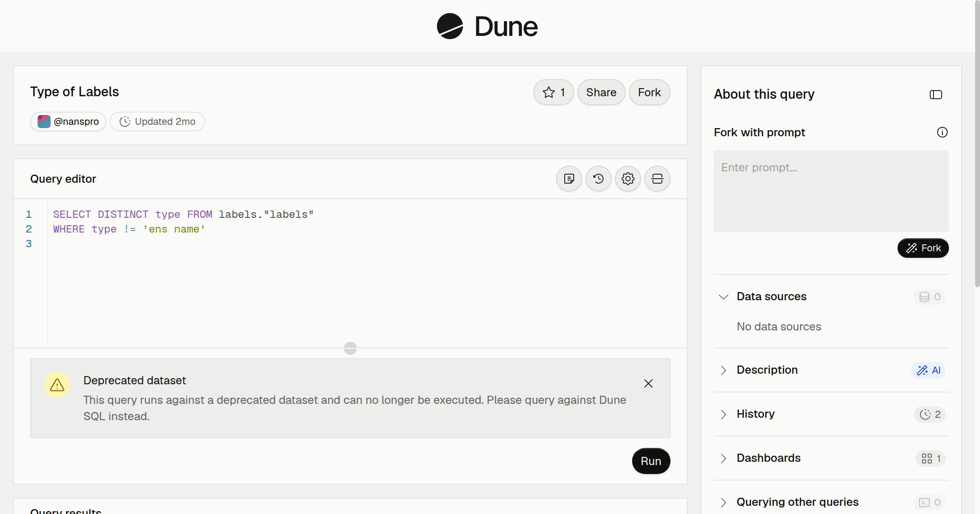Screen dimensions: 980x514
Task: Expand the History section
Action: (x=723, y=414)
